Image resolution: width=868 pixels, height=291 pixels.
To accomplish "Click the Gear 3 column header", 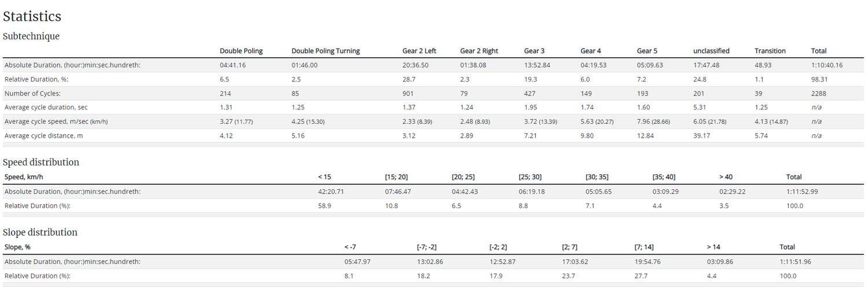I will point(534,51).
